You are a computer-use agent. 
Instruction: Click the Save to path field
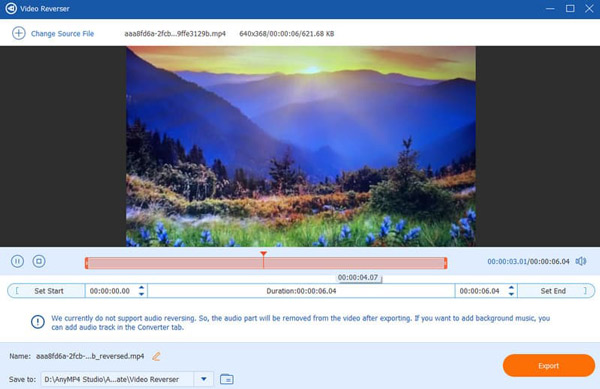(117, 379)
